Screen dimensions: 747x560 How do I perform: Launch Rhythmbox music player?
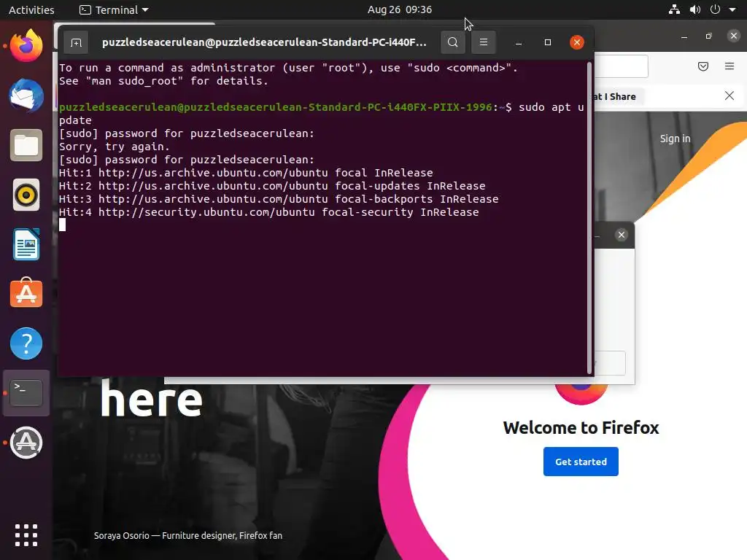(26, 195)
